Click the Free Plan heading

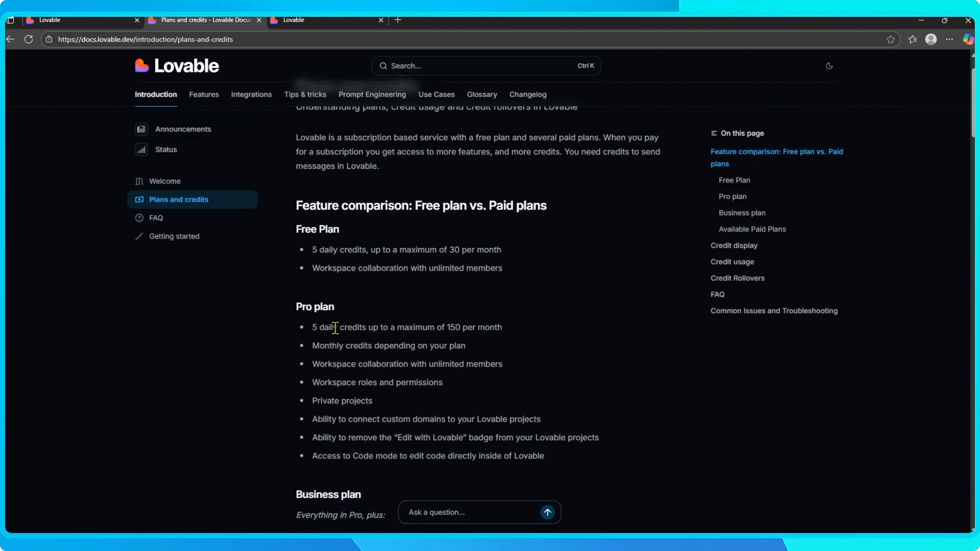[x=317, y=229]
